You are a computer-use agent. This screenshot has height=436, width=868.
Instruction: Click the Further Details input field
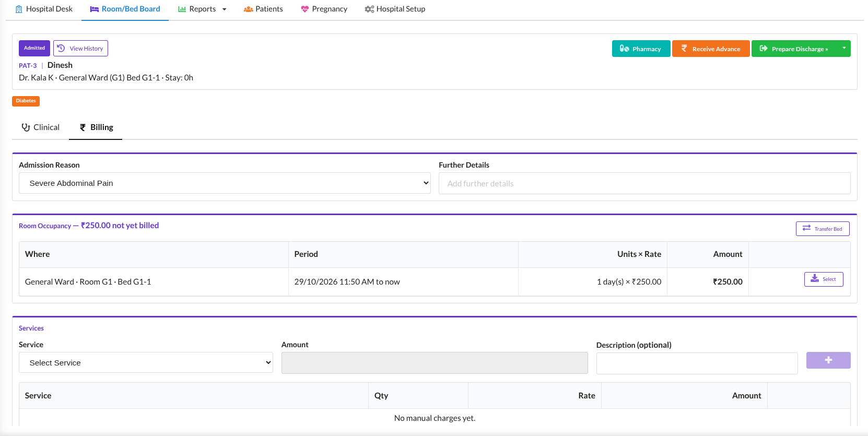point(644,183)
